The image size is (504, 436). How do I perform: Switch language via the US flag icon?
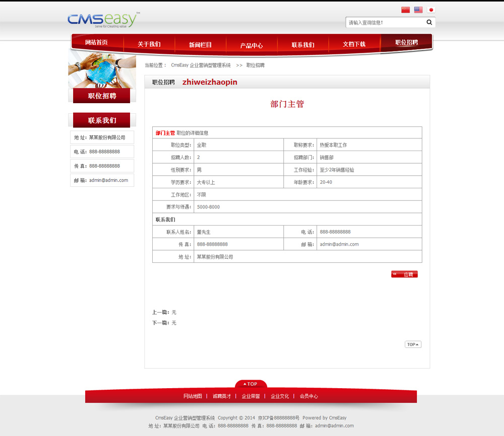pos(418,10)
